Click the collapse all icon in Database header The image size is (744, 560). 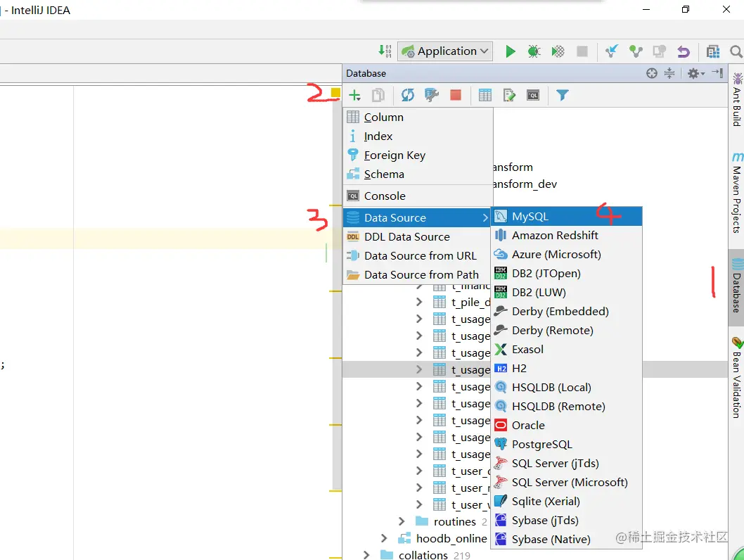click(x=669, y=73)
